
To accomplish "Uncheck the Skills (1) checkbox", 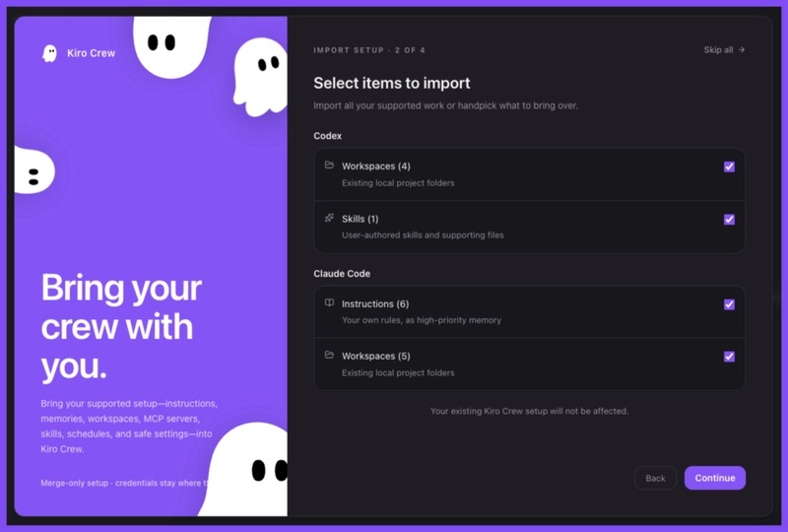I will point(729,220).
